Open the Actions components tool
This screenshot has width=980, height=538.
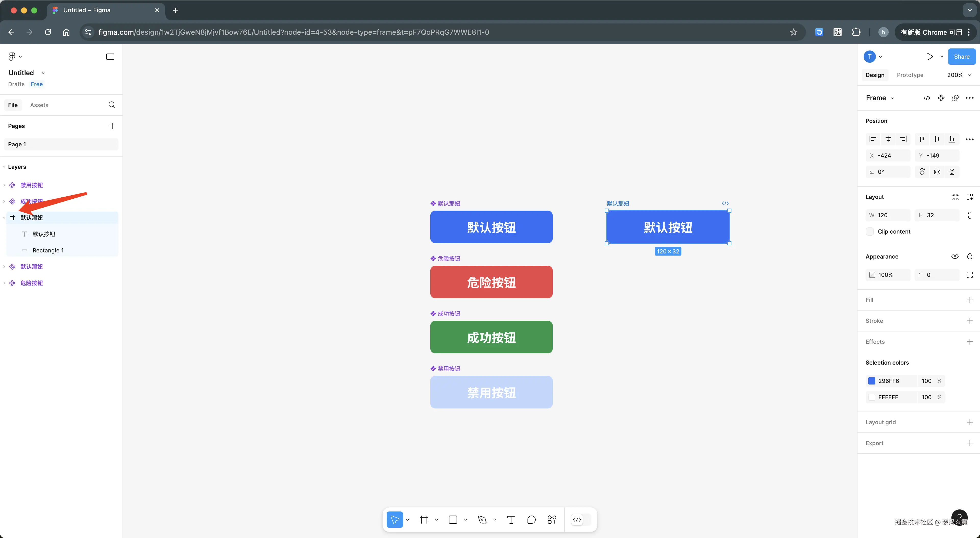552,520
